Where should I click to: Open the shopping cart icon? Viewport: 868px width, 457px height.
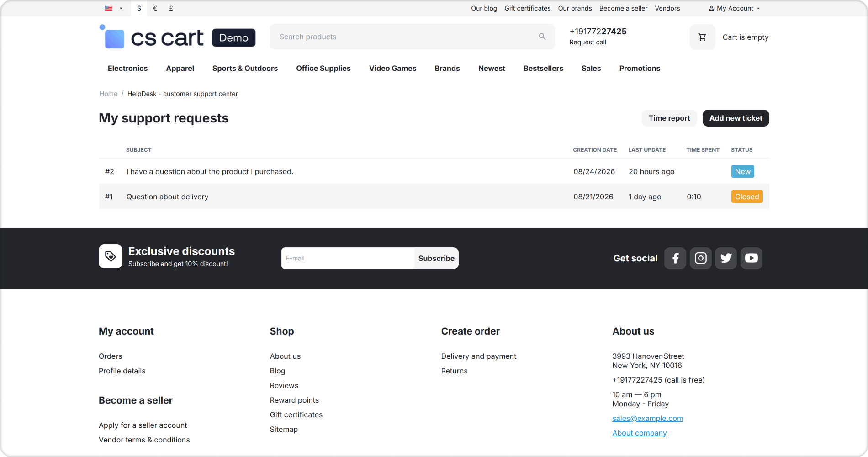702,37
